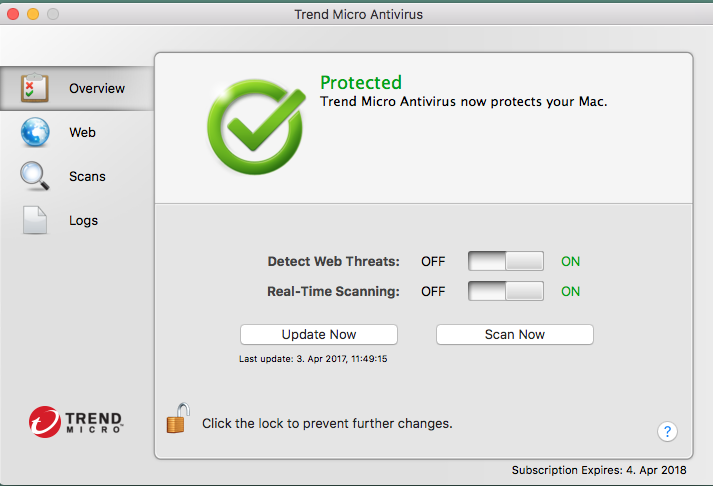
Task: Click the Trend Micro logo
Action: coord(76,421)
